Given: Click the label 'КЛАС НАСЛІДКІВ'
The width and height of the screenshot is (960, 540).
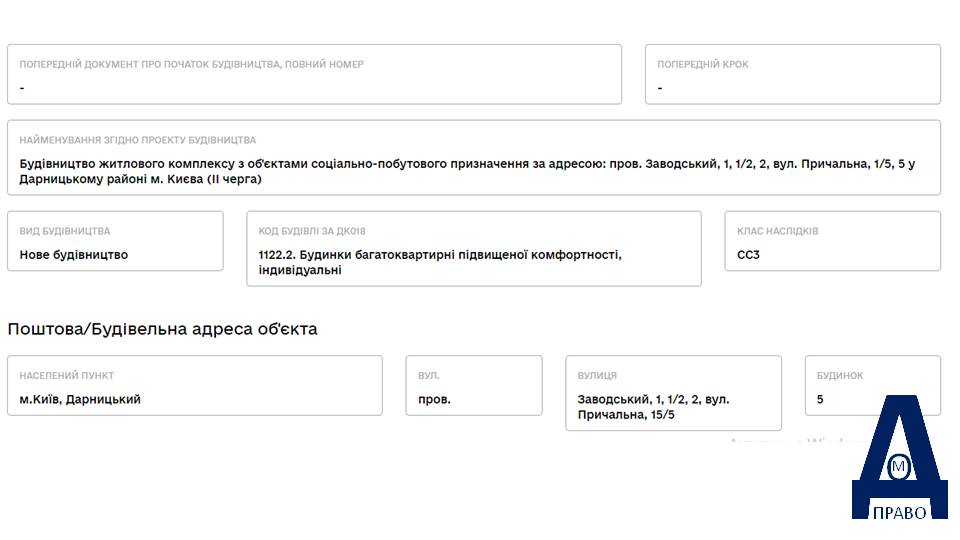Looking at the screenshot, I should [778, 231].
